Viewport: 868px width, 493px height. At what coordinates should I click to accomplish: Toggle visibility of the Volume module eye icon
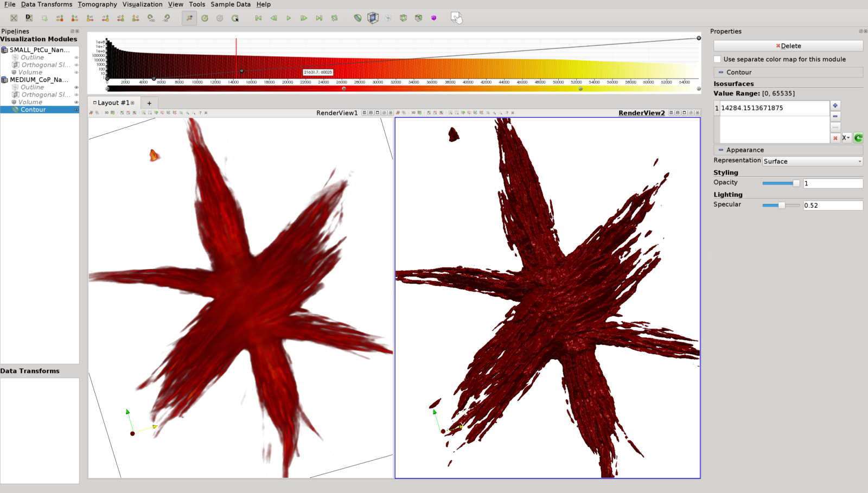pyautogui.click(x=76, y=72)
